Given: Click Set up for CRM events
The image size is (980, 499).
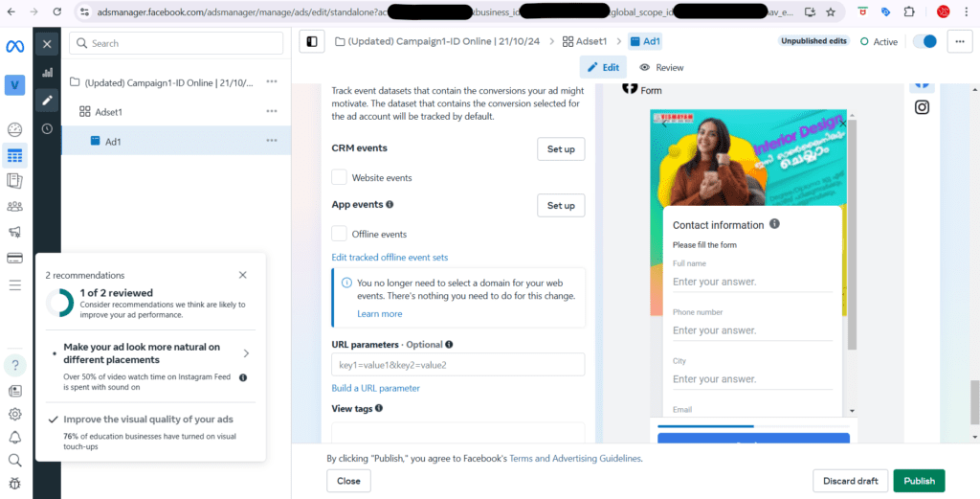Looking at the screenshot, I should point(561,148).
